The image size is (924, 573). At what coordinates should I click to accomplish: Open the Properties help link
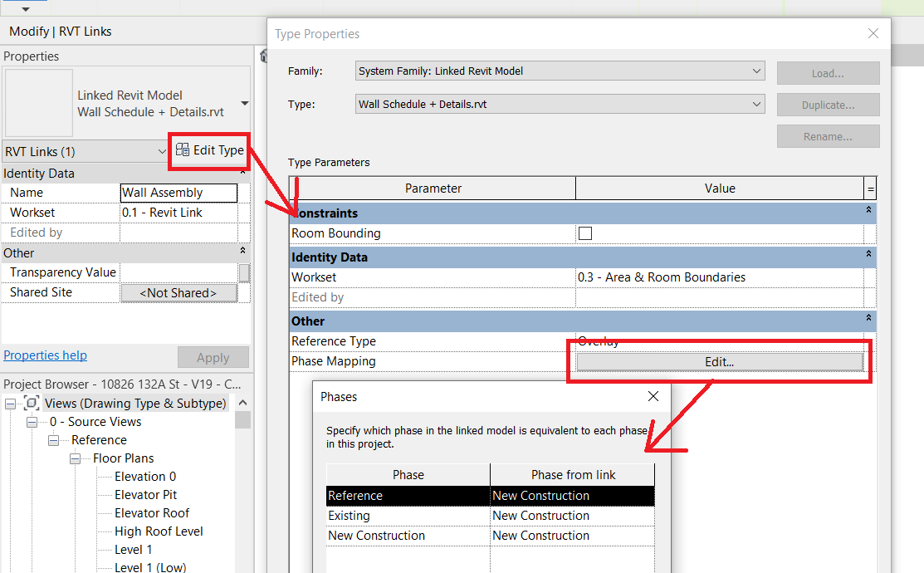[x=45, y=355]
